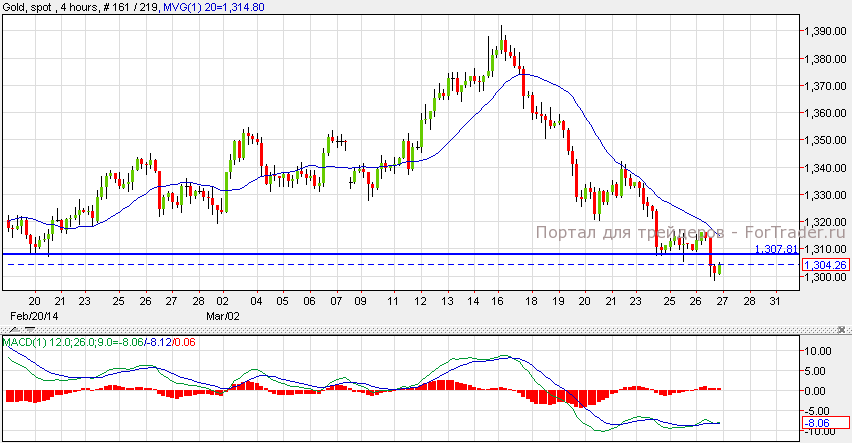This screenshot has width=852, height=443.
Task: Click the 09 date tick on time axis
Action: pyautogui.click(x=360, y=301)
